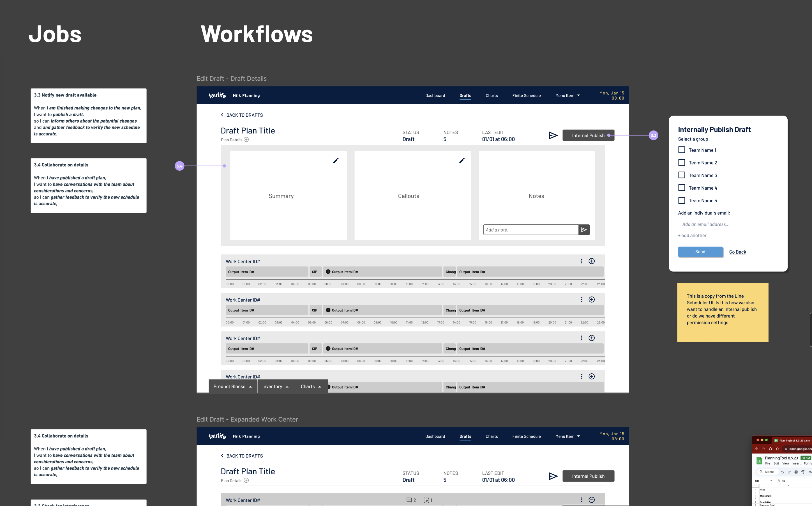The width and height of the screenshot is (812, 506).
Task: Check the Team Name 3 checkbox
Action: 682,175
